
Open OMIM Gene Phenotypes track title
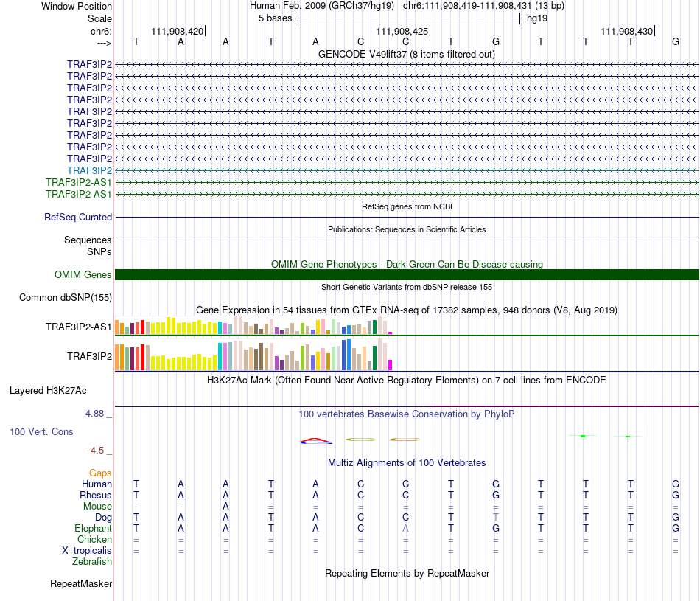click(x=407, y=264)
